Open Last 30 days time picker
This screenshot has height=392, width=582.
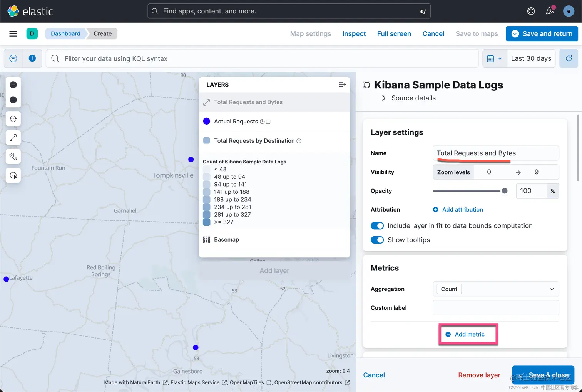click(x=531, y=58)
